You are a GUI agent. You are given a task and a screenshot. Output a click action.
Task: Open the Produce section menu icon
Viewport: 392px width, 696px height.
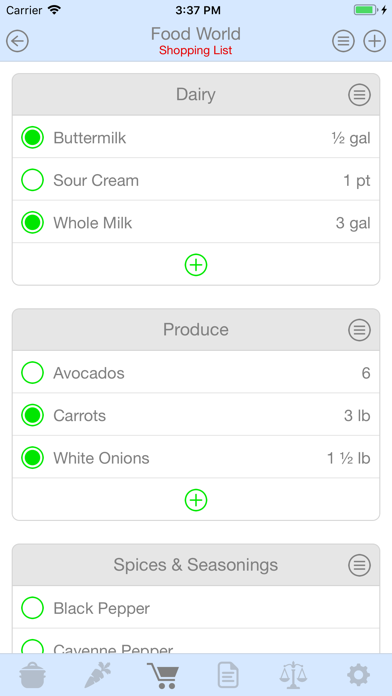pos(359,330)
